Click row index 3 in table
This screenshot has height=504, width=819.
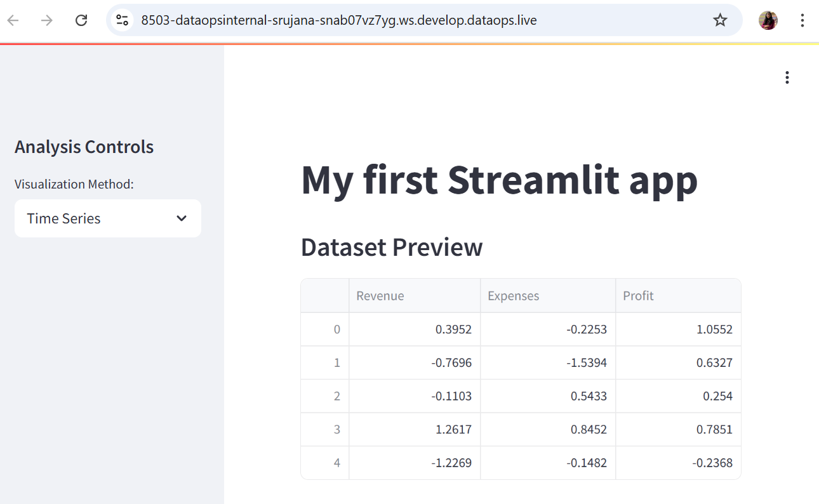click(325, 430)
